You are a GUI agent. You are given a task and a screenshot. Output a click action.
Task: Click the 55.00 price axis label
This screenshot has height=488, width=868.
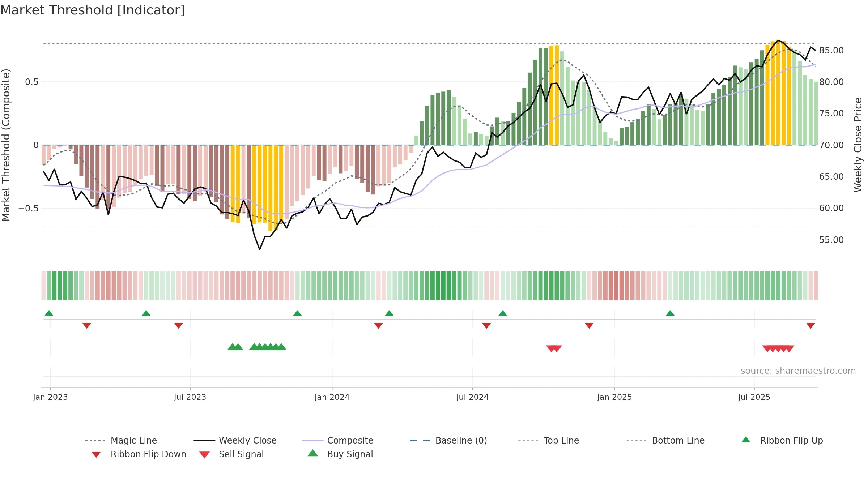coord(831,240)
